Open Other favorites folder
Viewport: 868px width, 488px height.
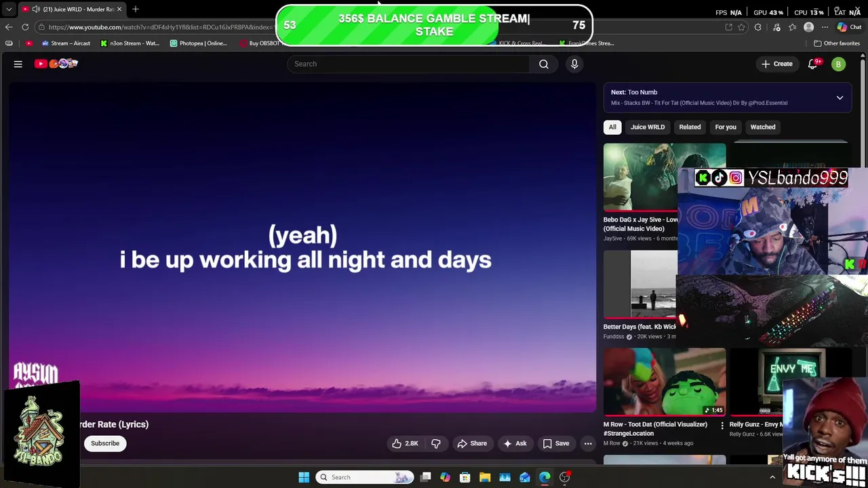click(837, 43)
